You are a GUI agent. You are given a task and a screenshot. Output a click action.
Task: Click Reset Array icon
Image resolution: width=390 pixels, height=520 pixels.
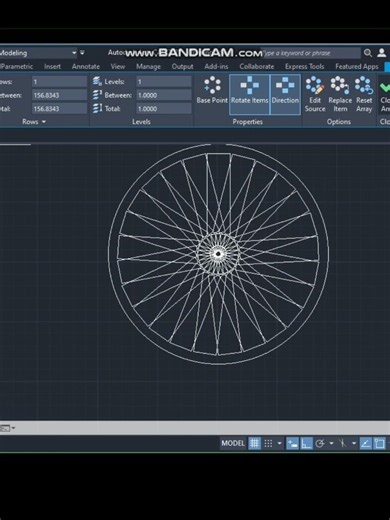tap(364, 85)
